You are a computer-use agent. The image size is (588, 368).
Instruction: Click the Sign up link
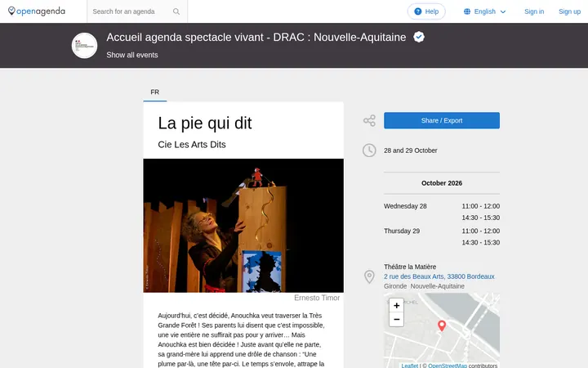569,11
